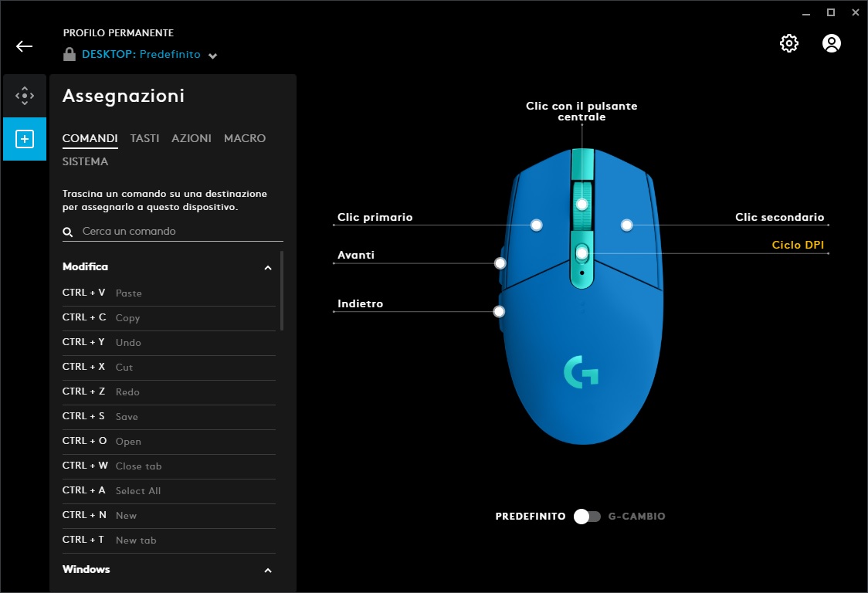This screenshot has width=868, height=593.
Task: Select the CTRL + C Copy command
Action: click(169, 318)
